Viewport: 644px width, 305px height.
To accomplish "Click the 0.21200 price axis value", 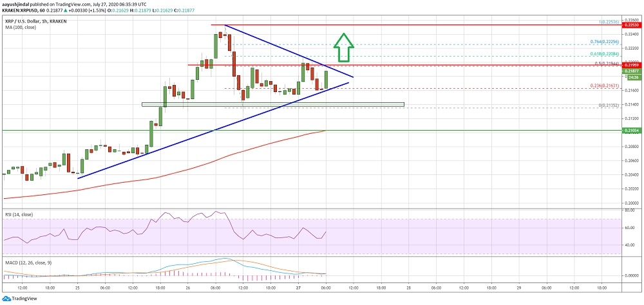I will pyautogui.click(x=631, y=118).
